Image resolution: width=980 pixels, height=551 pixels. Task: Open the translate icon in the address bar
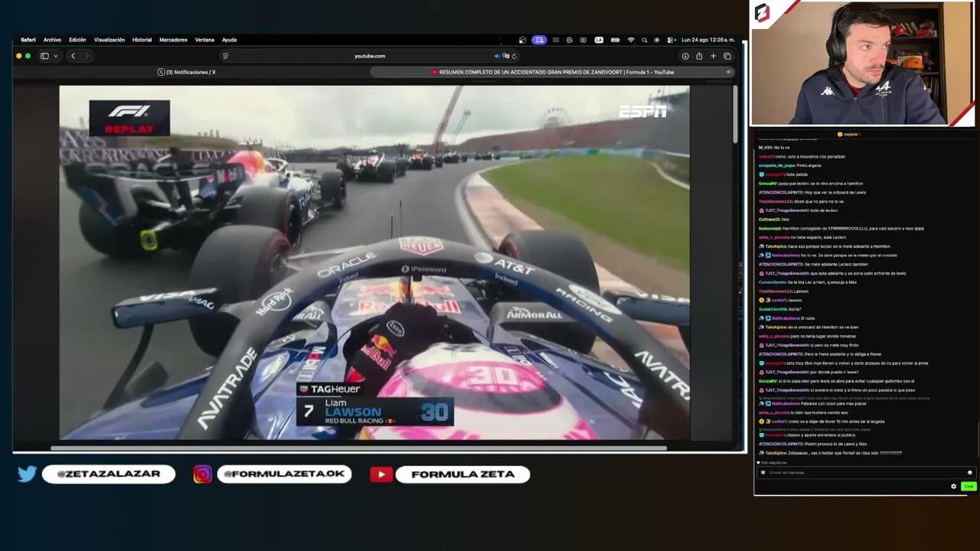tap(505, 56)
